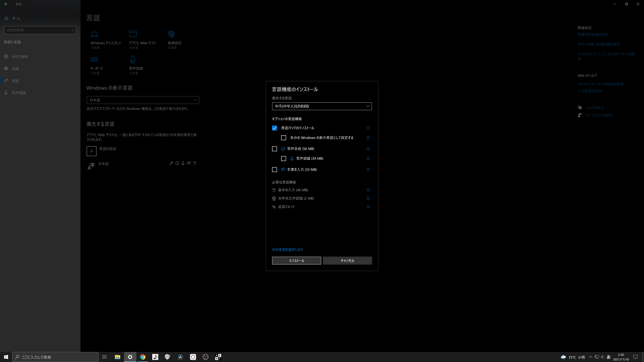Enable 自分の Windows の表示言語として設定する checkbox
This screenshot has height=362, width=644.
pos(283,138)
